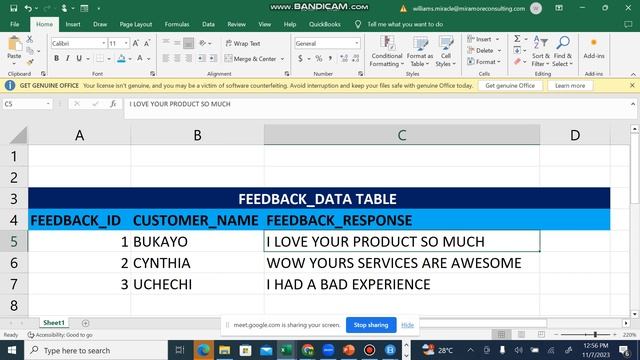This screenshot has height=360, width=640.
Task: Cut selection with the scissors icon
Action: 29,39
